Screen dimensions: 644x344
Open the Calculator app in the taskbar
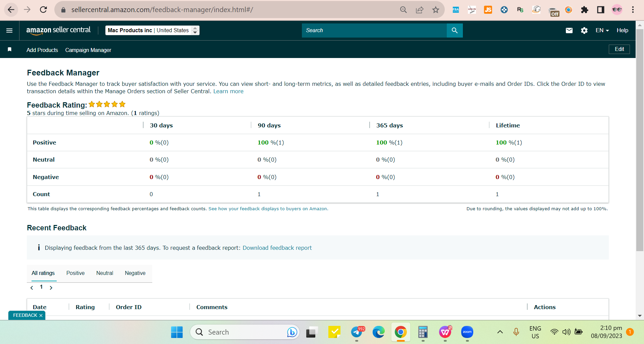coord(423,332)
